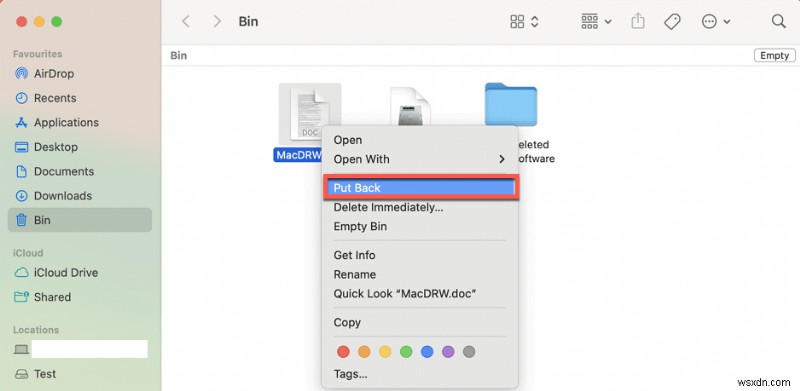Image resolution: width=800 pixels, height=391 pixels.
Task: Select the AirDrop sidebar icon
Action: (21, 74)
